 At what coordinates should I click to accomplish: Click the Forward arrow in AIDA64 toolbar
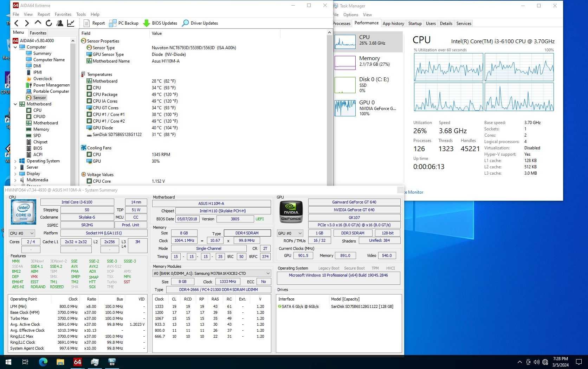27,23
